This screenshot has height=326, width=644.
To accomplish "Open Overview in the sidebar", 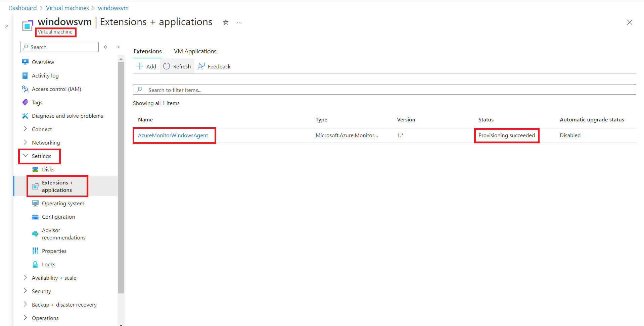I will (43, 62).
